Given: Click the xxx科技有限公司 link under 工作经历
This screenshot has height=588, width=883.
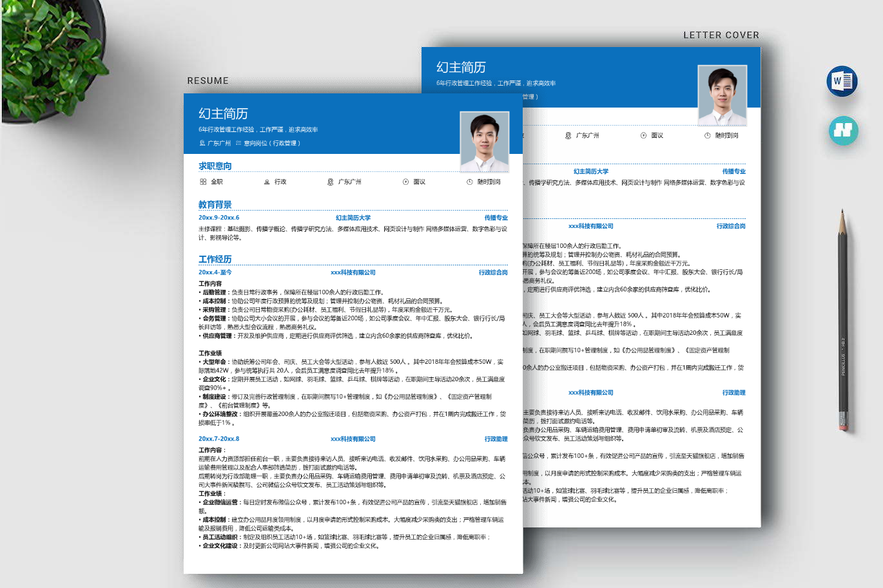Looking at the screenshot, I should pos(353,272).
